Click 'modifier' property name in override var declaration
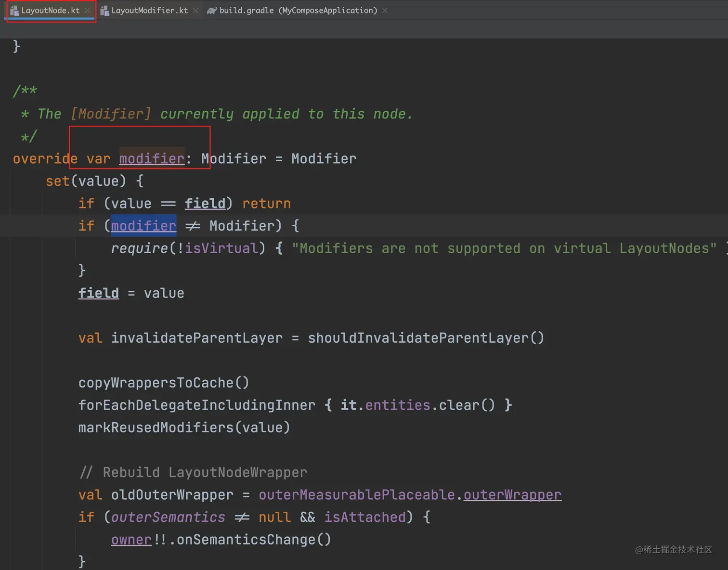This screenshot has height=570, width=728. (152, 158)
